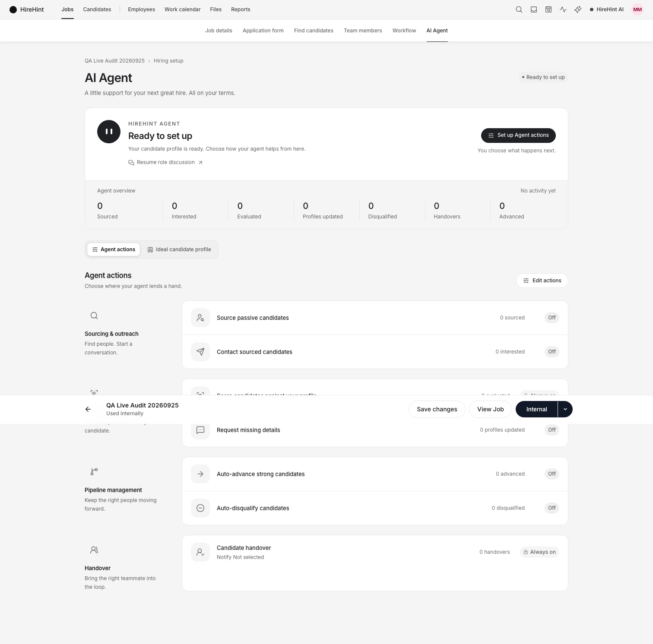The width and height of the screenshot is (653, 644).
Task: Click the Pipeline management branch icon
Action: coord(94,472)
